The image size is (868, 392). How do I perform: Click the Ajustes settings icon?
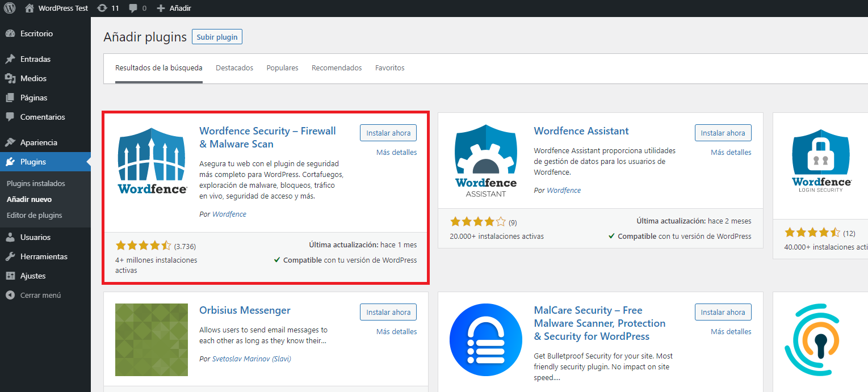pyautogui.click(x=10, y=276)
